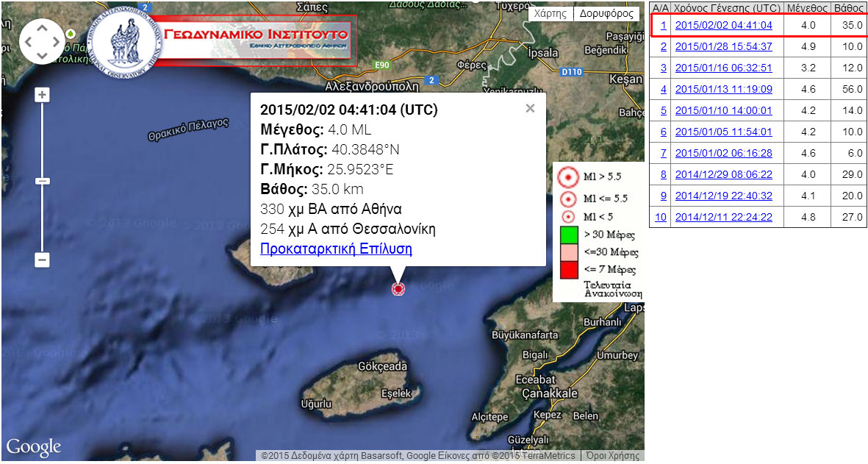
Task: Select the 2015/01/13 11:19:09 earthquake event
Action: [723, 89]
